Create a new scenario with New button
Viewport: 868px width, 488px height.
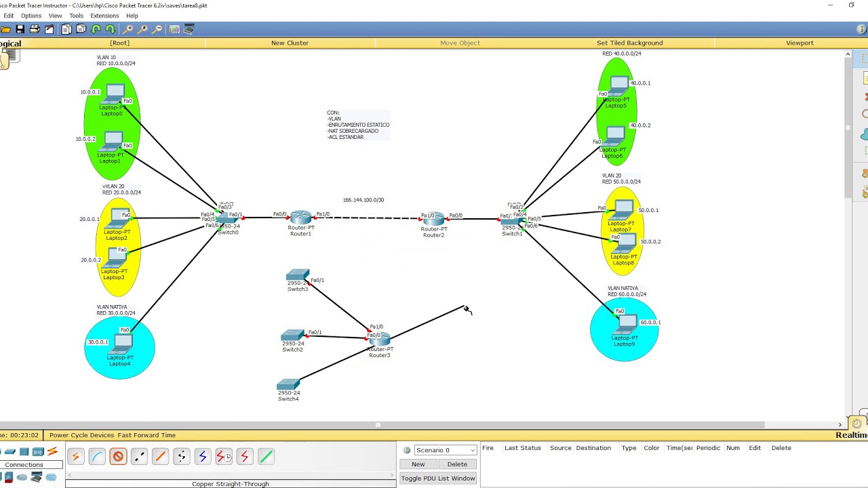418,464
